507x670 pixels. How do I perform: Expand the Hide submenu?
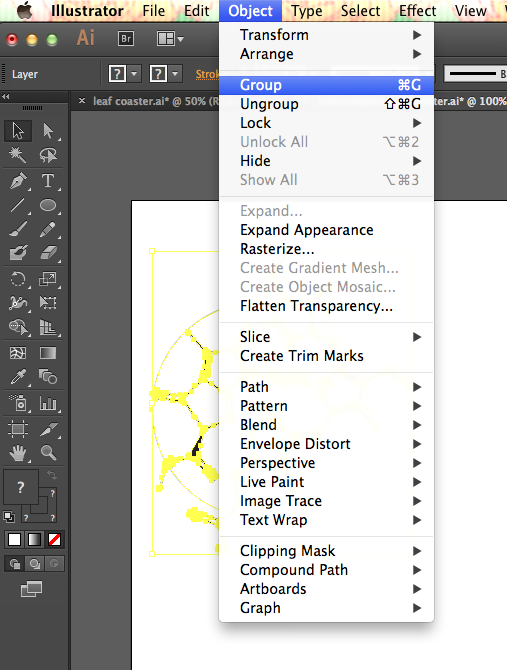326,161
